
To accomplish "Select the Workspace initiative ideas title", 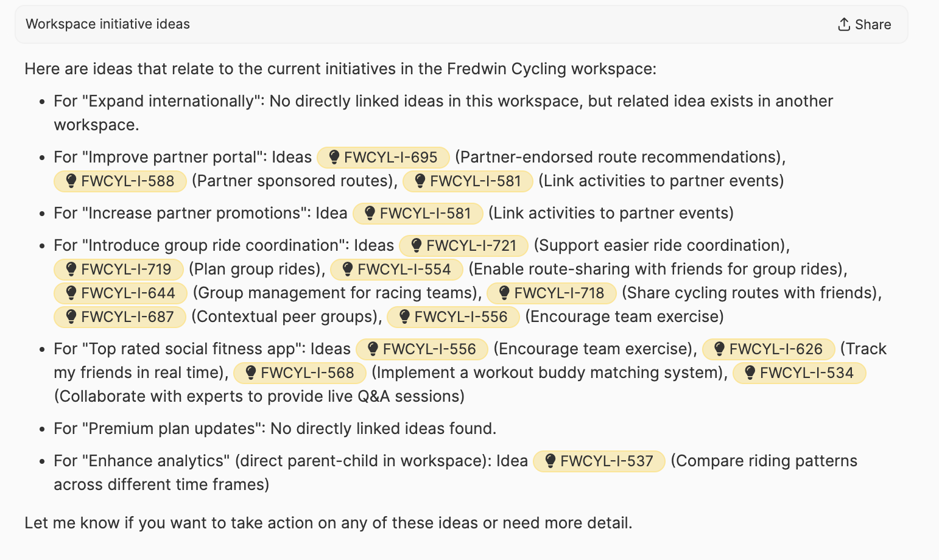I will (x=107, y=24).
